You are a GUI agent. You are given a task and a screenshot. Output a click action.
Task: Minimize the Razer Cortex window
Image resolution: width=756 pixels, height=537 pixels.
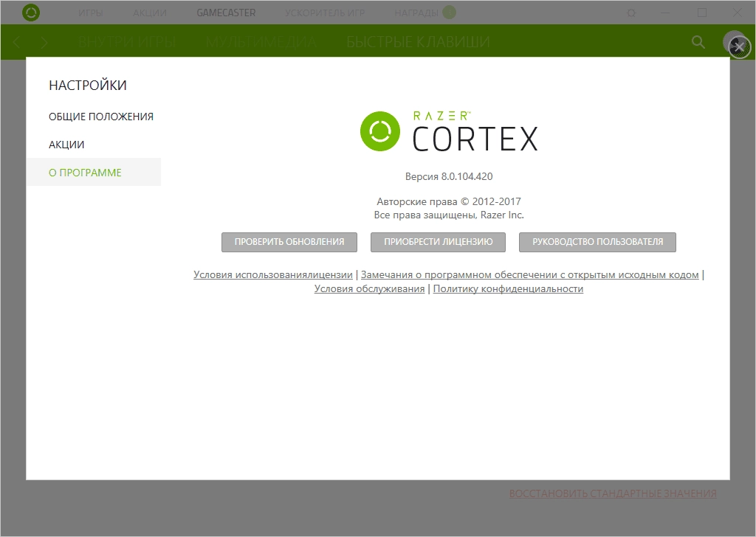665,13
